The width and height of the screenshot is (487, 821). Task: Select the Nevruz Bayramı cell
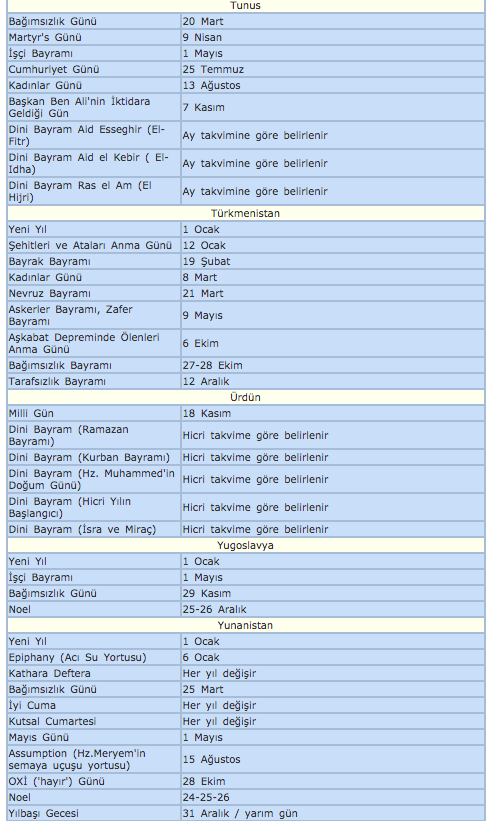tap(94, 293)
